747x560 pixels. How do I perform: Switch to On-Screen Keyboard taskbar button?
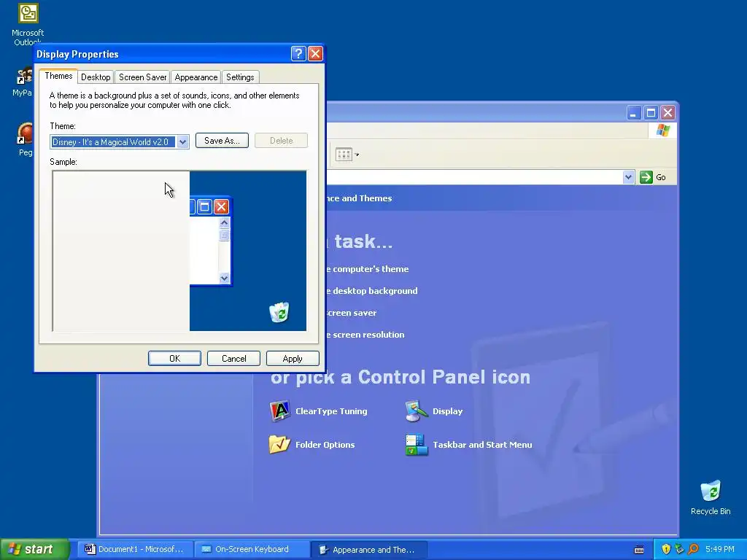[x=252, y=550]
